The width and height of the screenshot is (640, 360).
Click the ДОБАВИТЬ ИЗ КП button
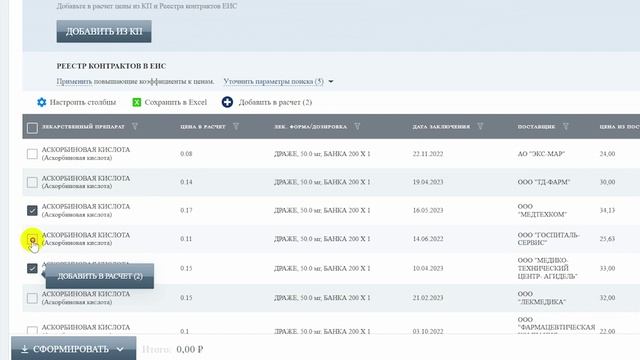pyautogui.click(x=104, y=31)
